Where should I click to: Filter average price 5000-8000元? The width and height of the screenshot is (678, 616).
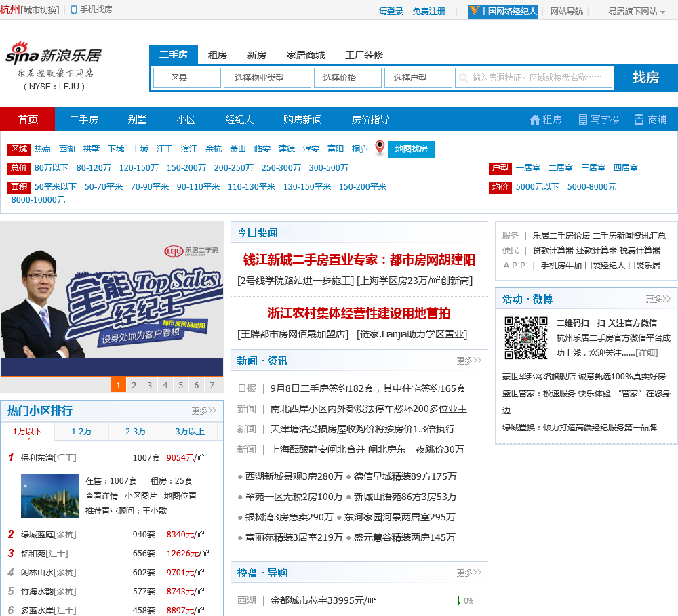pos(592,187)
